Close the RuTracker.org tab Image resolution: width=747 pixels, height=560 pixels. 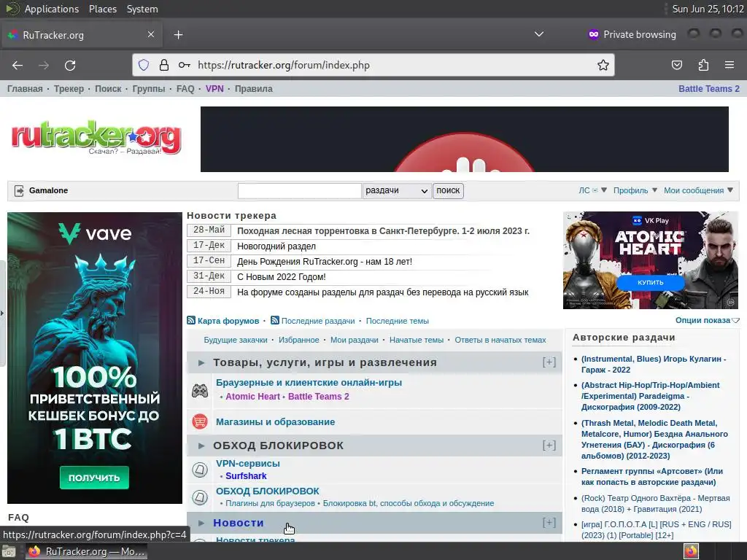(150, 34)
